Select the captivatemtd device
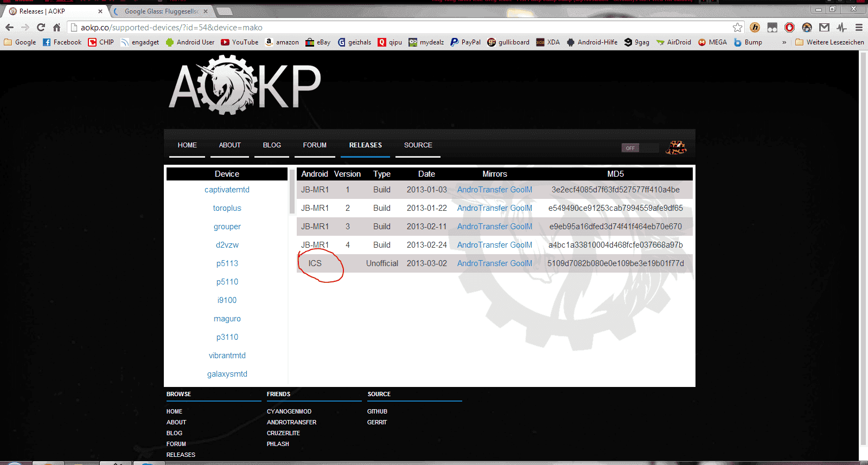 (x=227, y=190)
